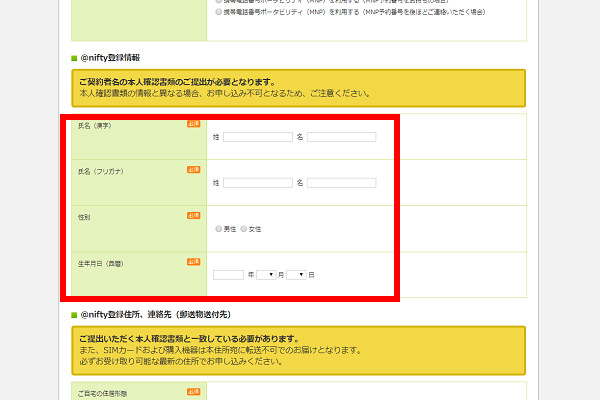Click the 必須 badge beside 性別

(194, 216)
